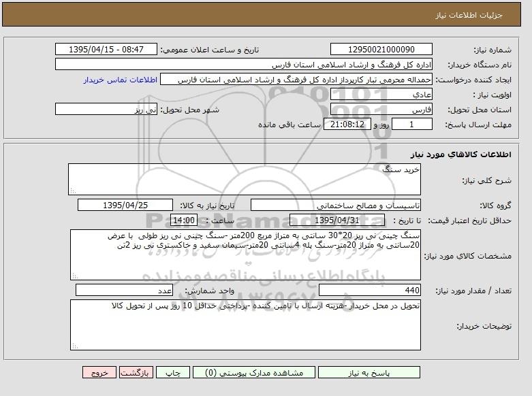Click the شماره نیاز label
Screen dimensions: 532x396
pyautogui.click(x=492, y=50)
